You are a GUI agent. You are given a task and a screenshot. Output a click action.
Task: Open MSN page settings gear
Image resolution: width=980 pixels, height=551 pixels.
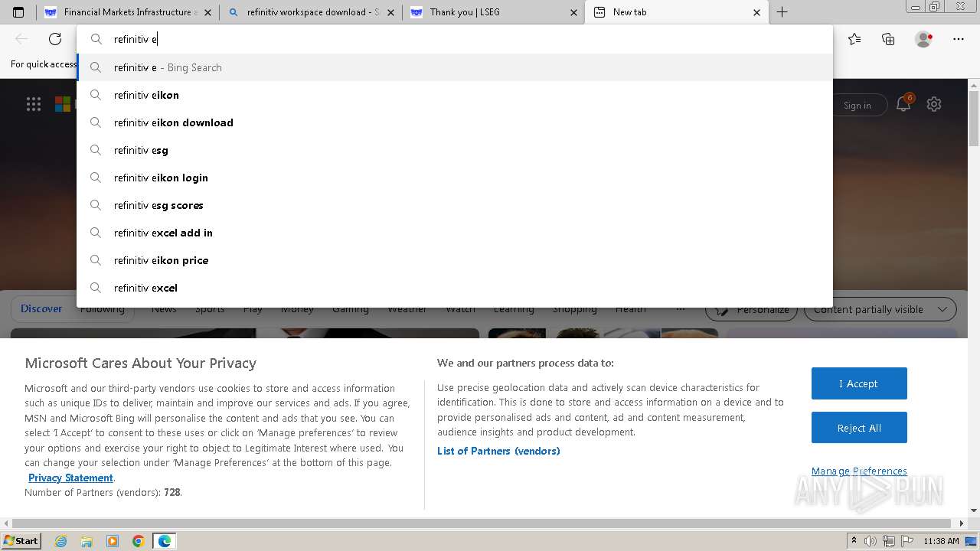click(x=934, y=105)
